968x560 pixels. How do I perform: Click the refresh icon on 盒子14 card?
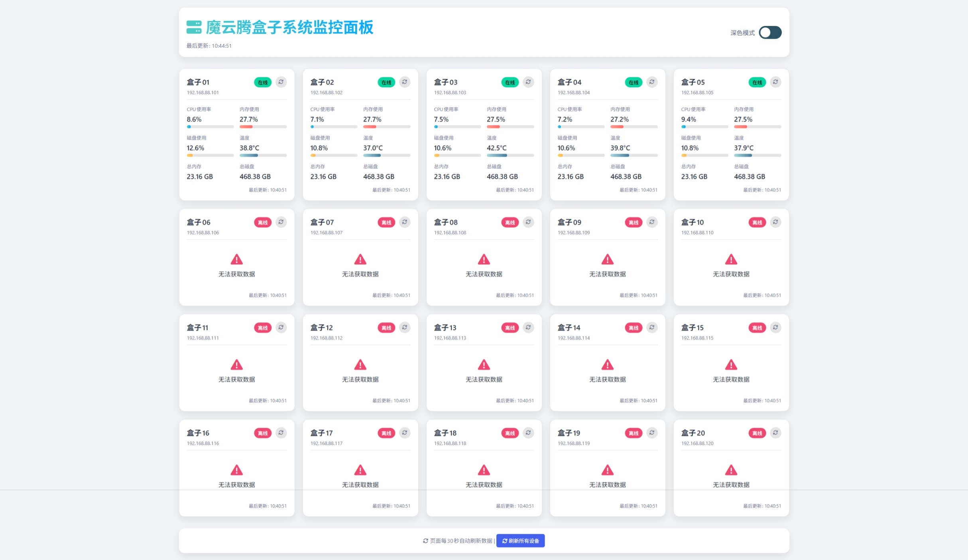652,327
